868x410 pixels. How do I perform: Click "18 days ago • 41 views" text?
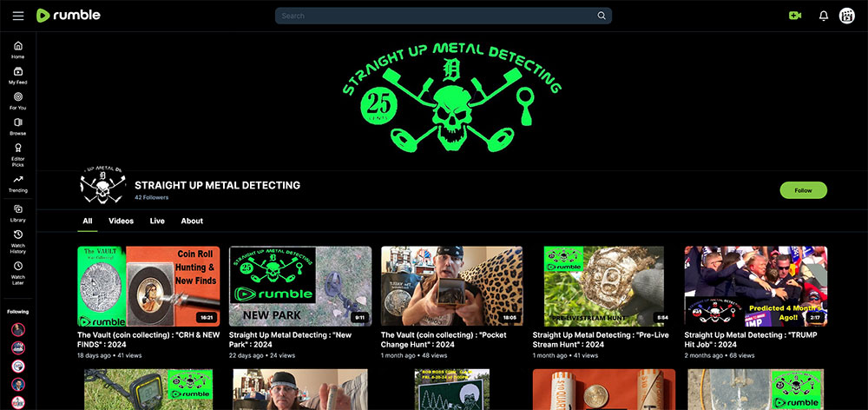coord(111,355)
